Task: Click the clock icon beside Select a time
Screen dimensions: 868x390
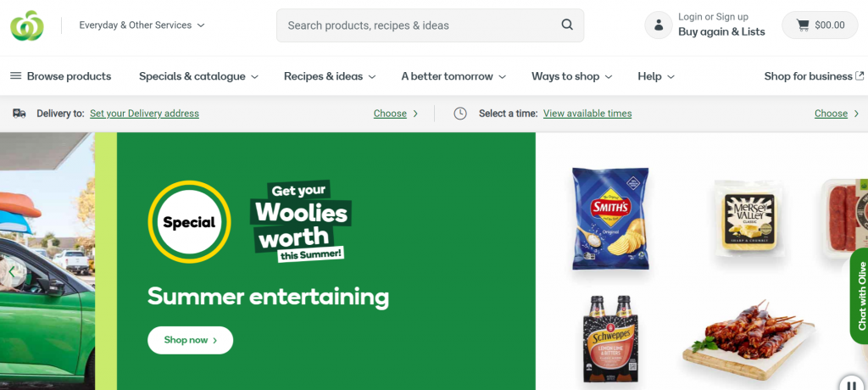Action: point(460,114)
